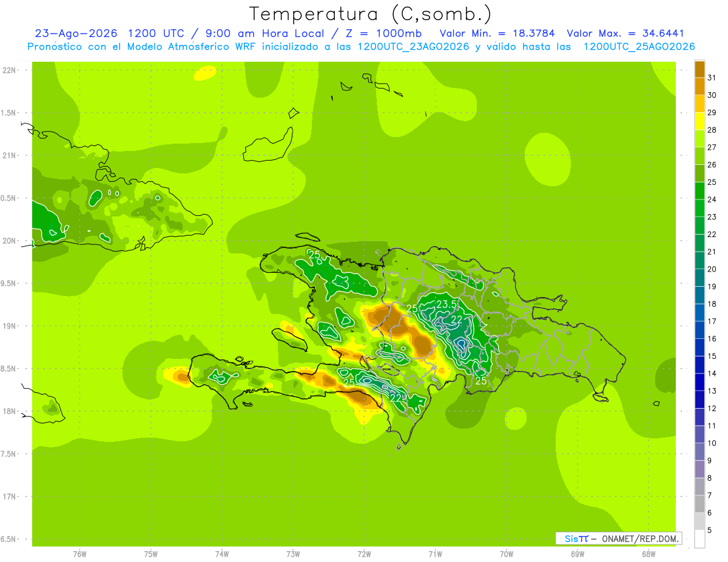Click the '10' value on the color legend
728x562 pixels.
click(712, 443)
